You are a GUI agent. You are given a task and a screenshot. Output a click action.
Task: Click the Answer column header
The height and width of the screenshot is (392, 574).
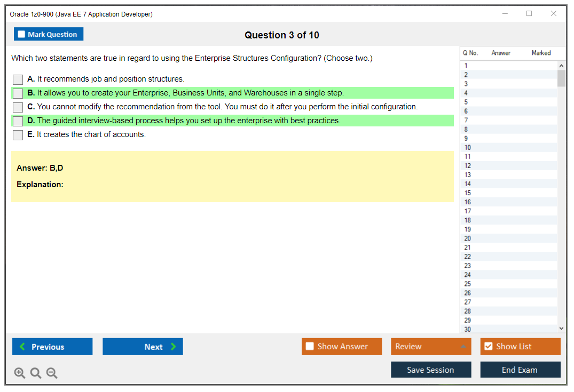(x=500, y=53)
